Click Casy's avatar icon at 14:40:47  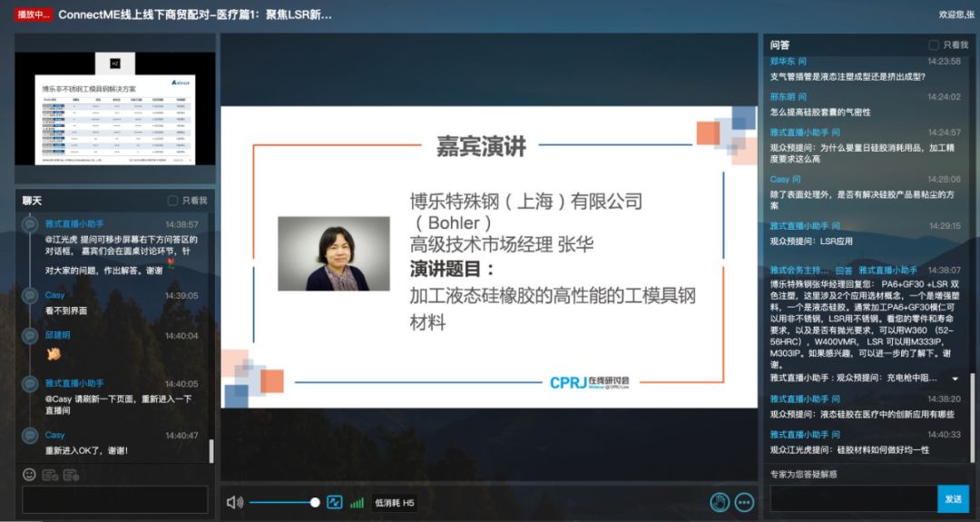29,435
